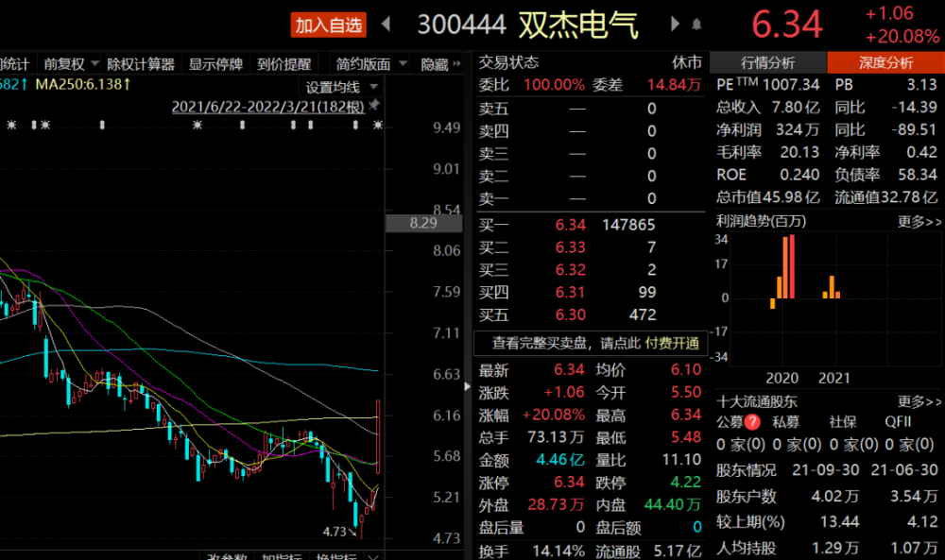Click the PB value 3.13

(922, 85)
